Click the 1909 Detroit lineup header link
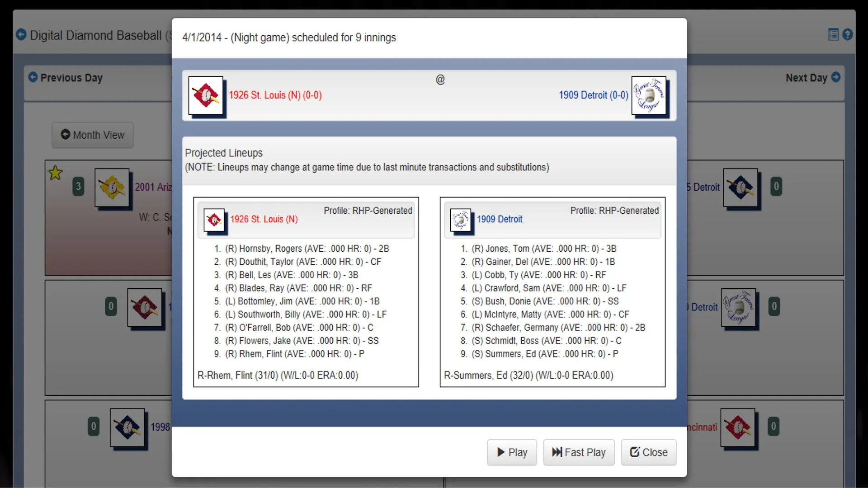The image size is (868, 488). (499, 219)
